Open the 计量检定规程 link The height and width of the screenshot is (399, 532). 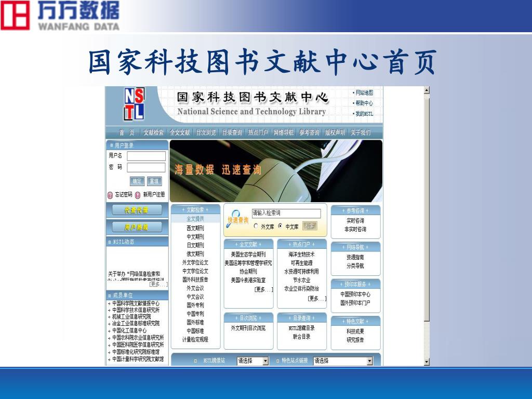pos(195,339)
